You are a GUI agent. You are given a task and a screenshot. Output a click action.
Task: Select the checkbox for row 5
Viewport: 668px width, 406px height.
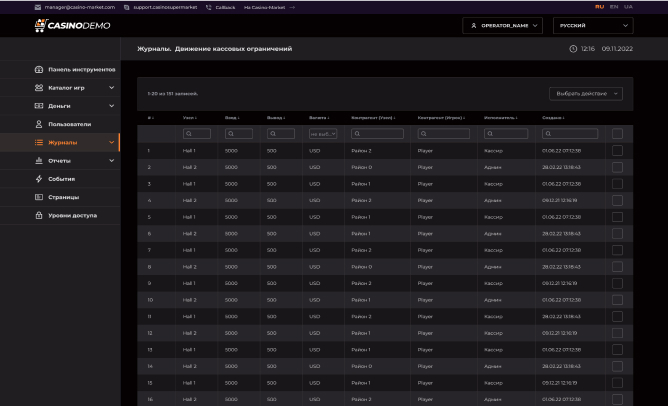617,217
